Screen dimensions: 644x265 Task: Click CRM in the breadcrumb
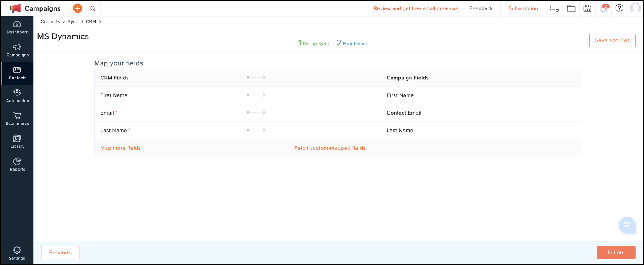91,22
